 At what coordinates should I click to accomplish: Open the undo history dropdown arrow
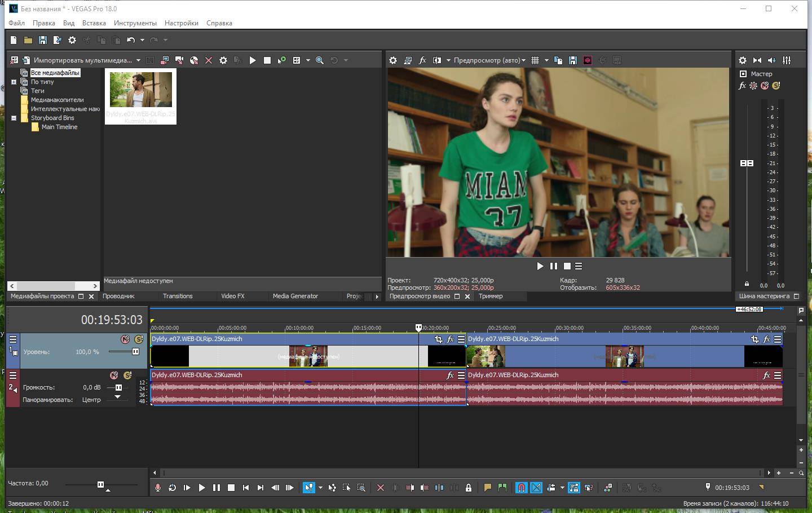tap(142, 40)
